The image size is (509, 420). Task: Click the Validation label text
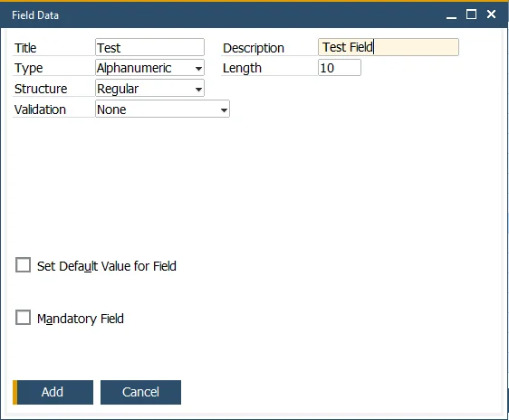[x=40, y=110]
